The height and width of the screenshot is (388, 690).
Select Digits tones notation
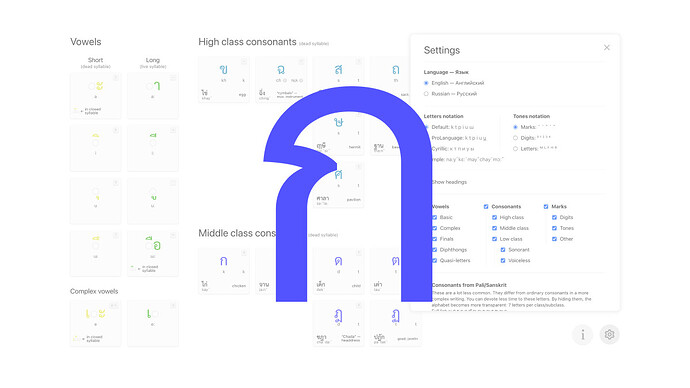pyautogui.click(x=515, y=138)
